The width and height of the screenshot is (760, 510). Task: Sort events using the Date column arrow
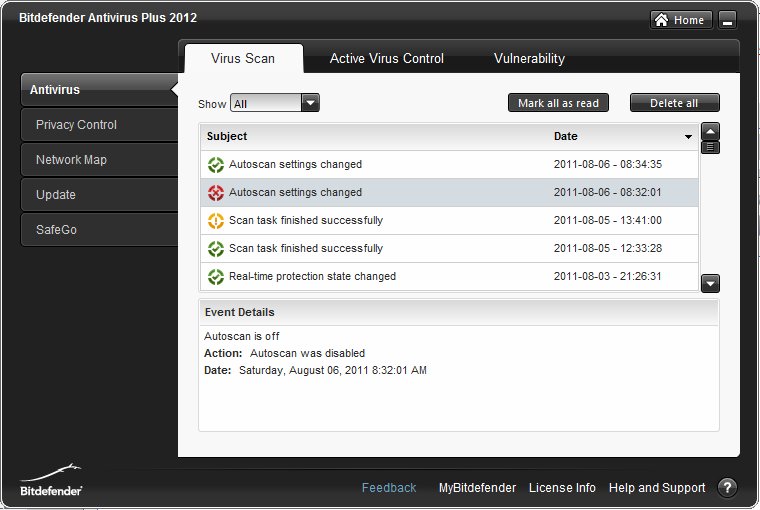click(x=688, y=137)
